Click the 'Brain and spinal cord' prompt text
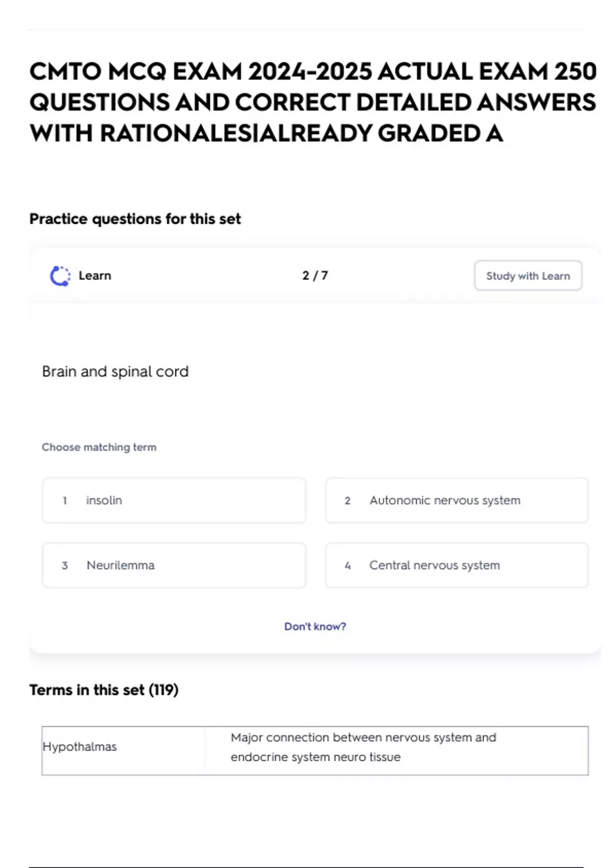This screenshot has width=613, height=868. [115, 371]
